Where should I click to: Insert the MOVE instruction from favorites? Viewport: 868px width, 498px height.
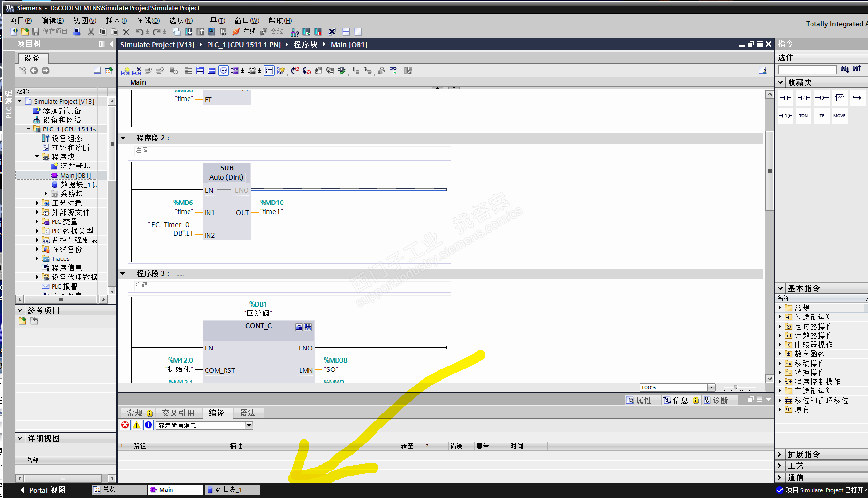pyautogui.click(x=840, y=116)
